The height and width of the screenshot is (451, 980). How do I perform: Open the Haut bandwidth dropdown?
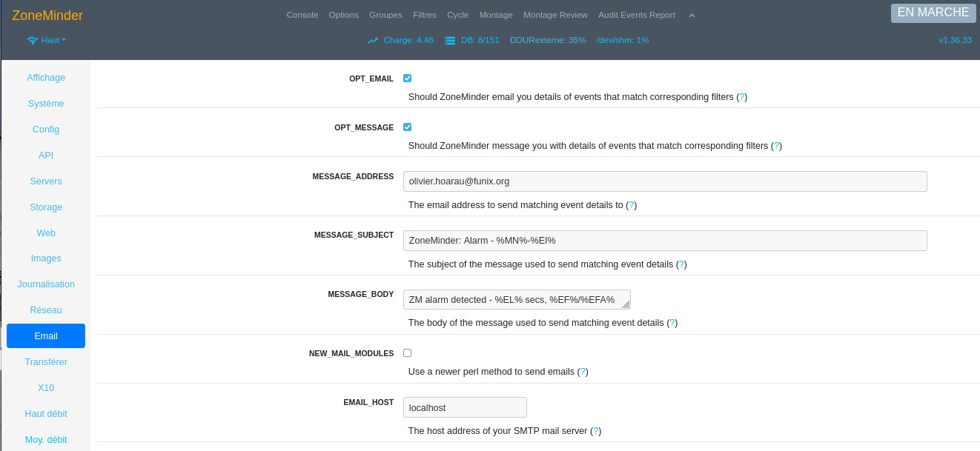tap(53, 40)
